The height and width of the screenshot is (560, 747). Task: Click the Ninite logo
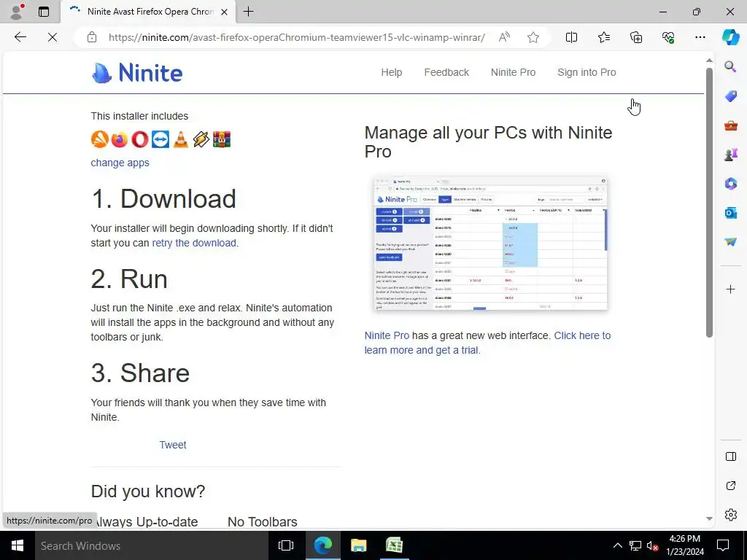pyautogui.click(x=137, y=73)
